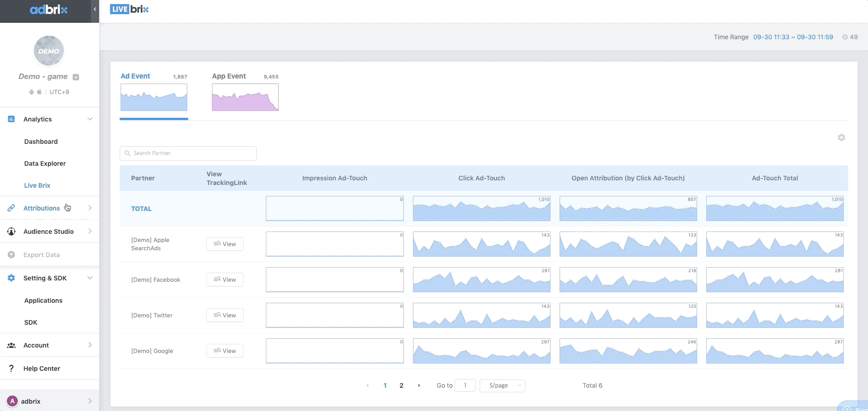Click the Ad-Touch Total column header
This screenshot has height=411, width=868.
[x=775, y=178]
